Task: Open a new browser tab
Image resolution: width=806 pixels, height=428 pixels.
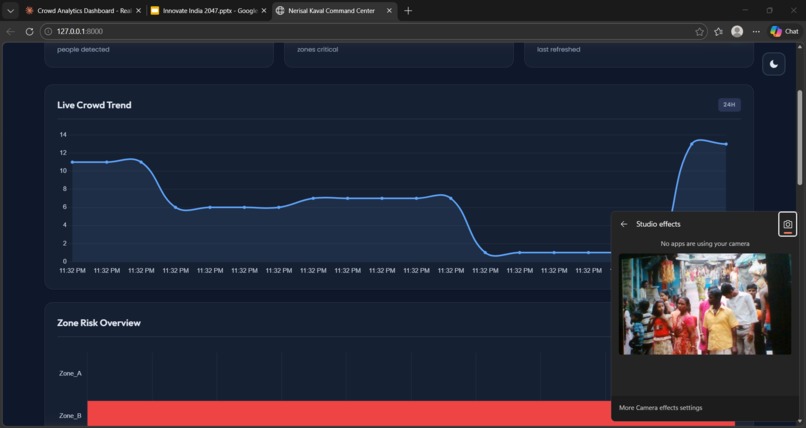Action: (x=408, y=10)
